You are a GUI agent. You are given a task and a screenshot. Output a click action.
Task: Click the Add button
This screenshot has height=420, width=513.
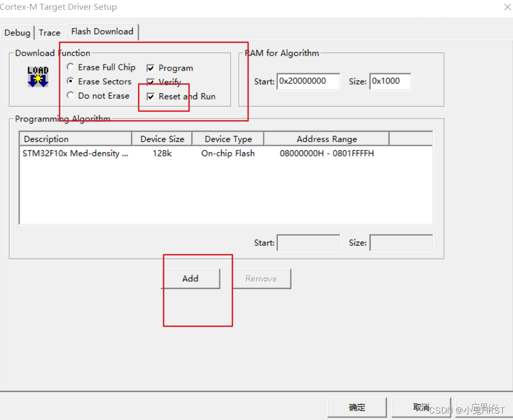tap(191, 278)
